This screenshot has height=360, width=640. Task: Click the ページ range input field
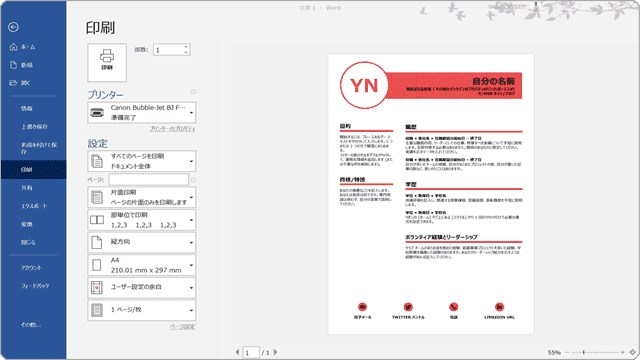[x=149, y=180]
